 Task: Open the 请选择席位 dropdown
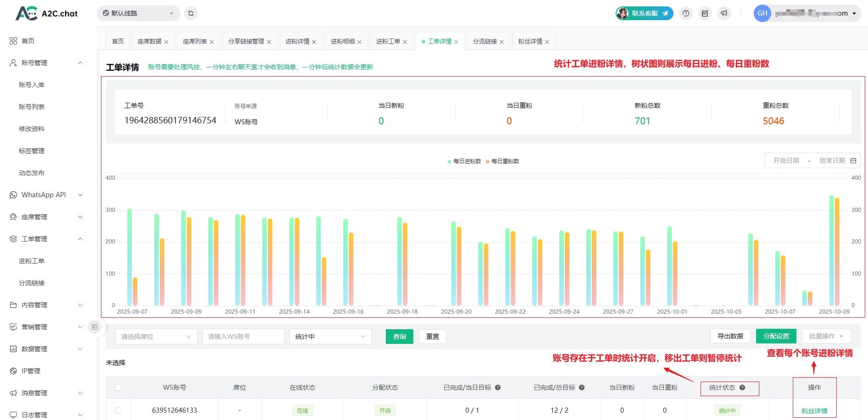(156, 337)
